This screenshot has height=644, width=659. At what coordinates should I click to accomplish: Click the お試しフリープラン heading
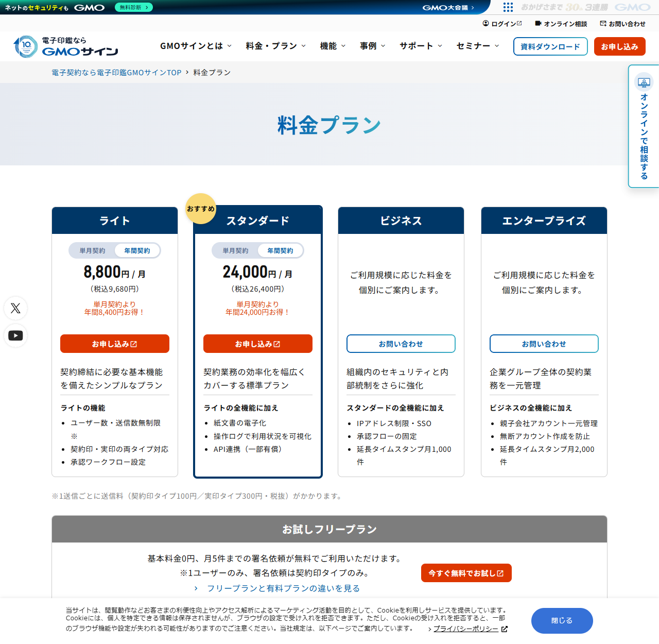tap(329, 529)
